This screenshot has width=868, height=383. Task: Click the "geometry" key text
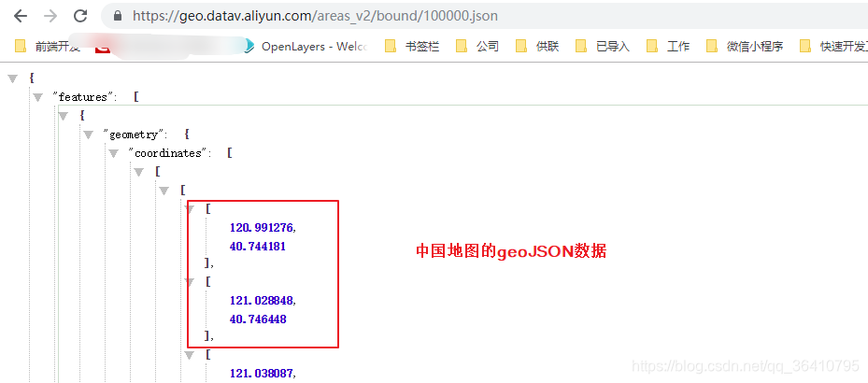(135, 135)
